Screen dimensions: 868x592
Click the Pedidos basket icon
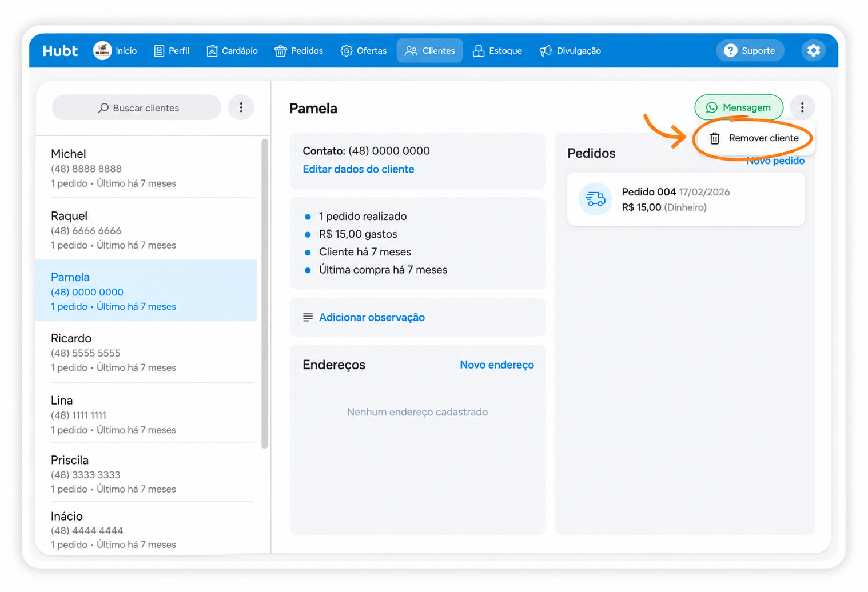(x=280, y=51)
